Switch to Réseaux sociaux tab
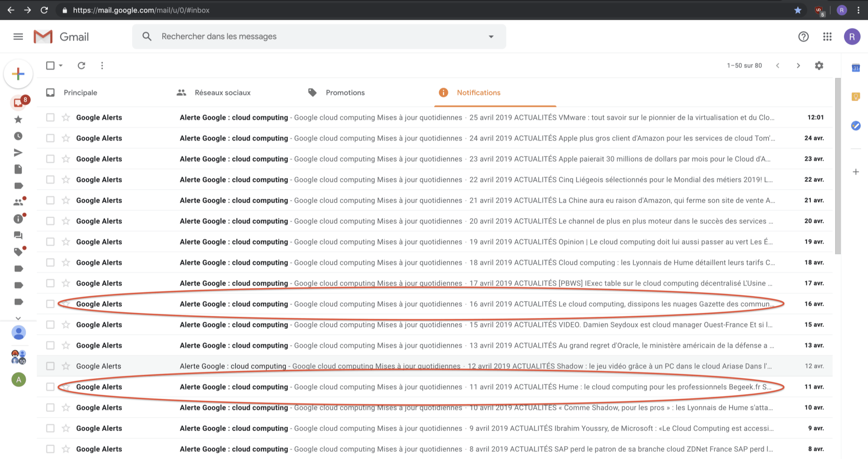Screen dimensions: 868x459 click(x=222, y=92)
